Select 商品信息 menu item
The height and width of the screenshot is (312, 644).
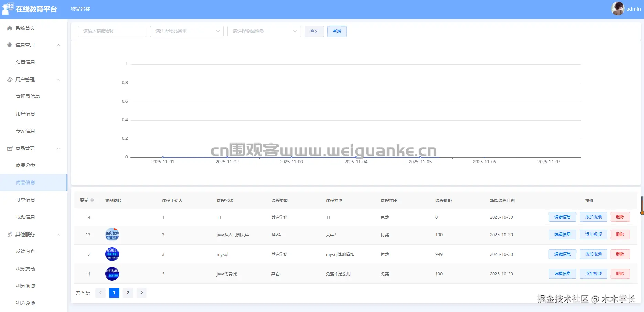34,183
